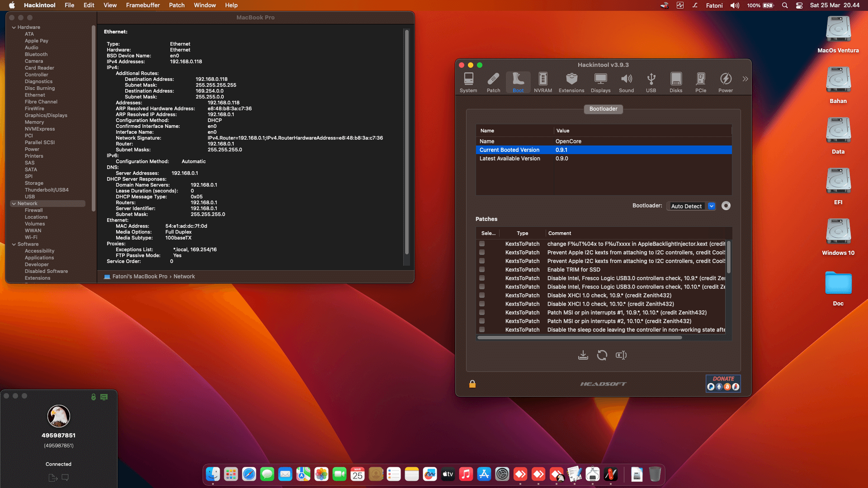Open Spotlight search in the menu bar
The image size is (868, 488).
point(785,5)
